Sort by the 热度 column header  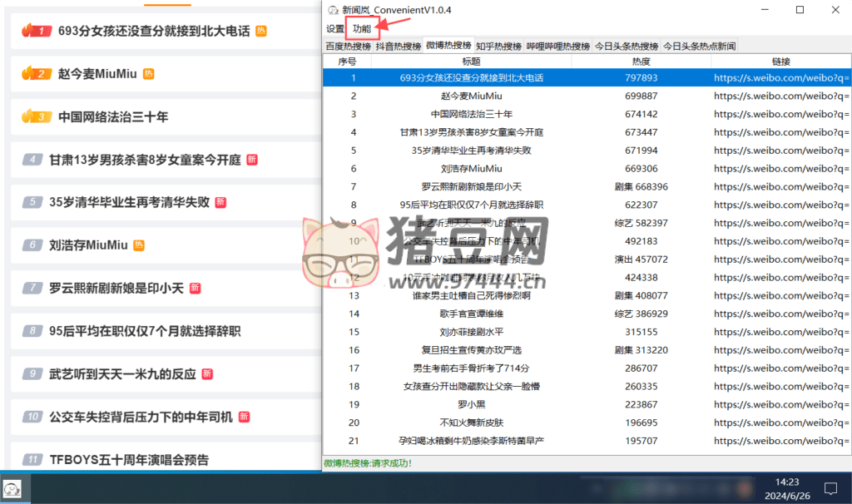pos(641,62)
